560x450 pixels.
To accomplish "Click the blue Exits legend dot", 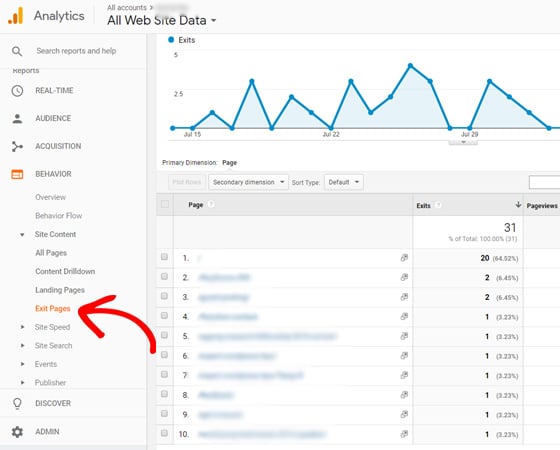I will pos(171,40).
